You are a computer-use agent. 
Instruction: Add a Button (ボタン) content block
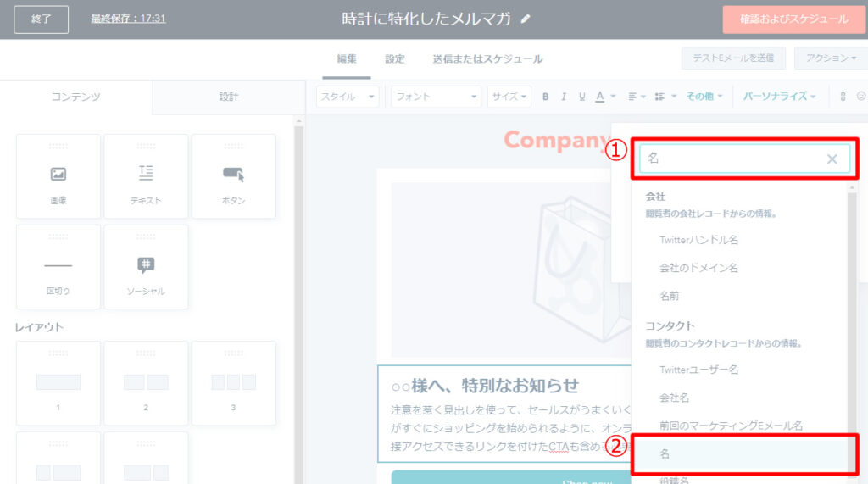click(233, 176)
